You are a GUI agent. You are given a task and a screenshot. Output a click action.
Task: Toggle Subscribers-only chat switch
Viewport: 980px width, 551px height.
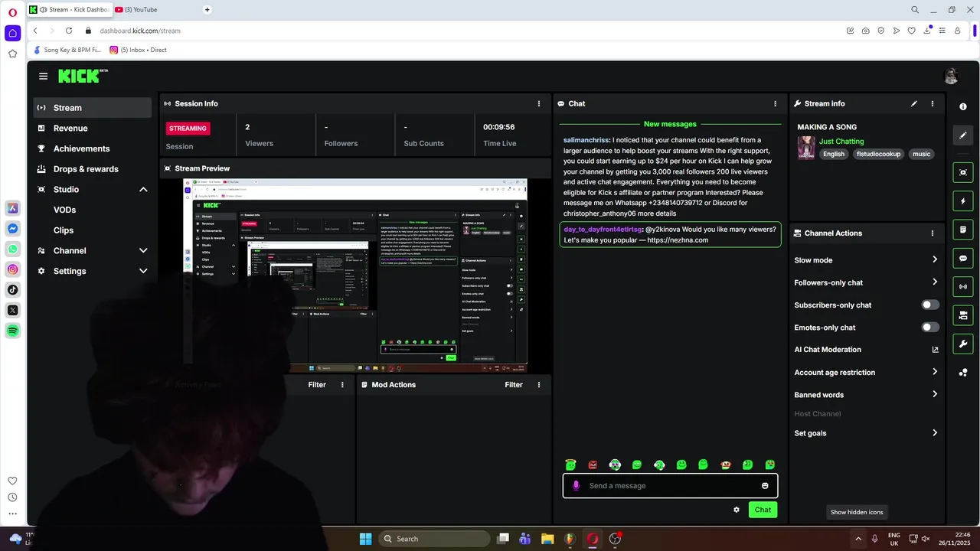[929, 305]
